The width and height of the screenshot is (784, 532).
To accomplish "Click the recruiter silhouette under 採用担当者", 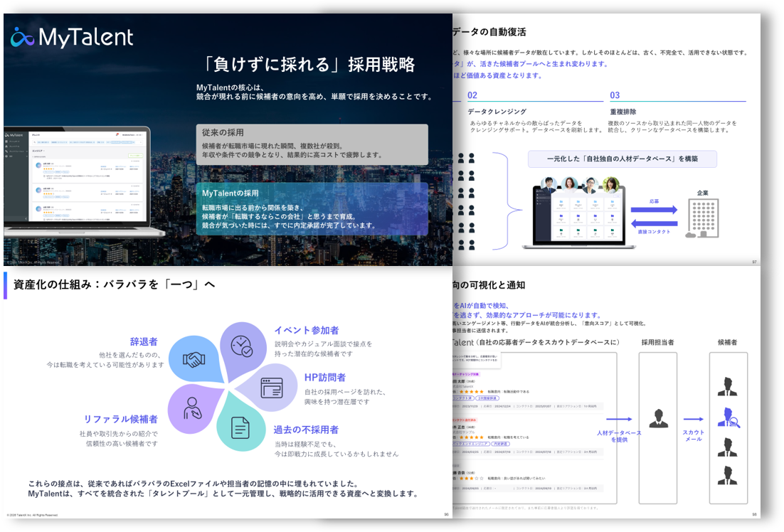I will point(658,418).
